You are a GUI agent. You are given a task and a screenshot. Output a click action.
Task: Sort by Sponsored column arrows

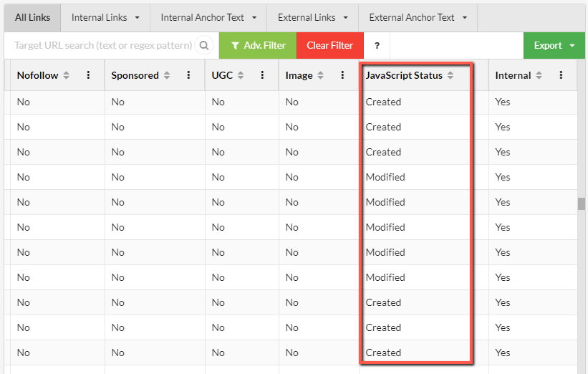[167, 75]
